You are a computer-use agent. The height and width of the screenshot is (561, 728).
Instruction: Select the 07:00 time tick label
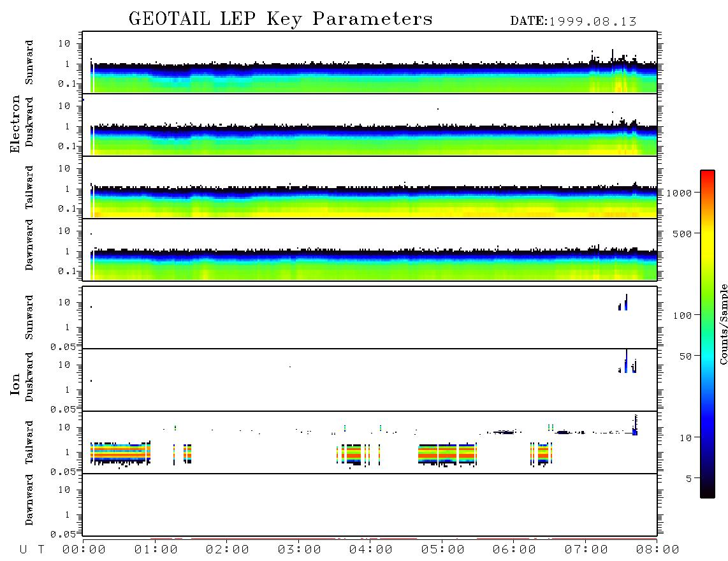click(586, 550)
